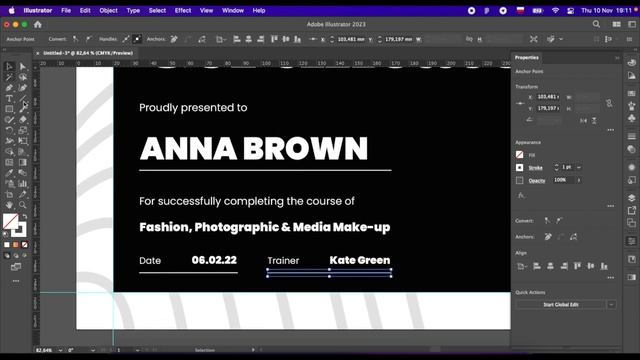640x360 pixels.
Task: Click the Change Screen Mode icon
Action: pyautogui.click(x=16, y=267)
